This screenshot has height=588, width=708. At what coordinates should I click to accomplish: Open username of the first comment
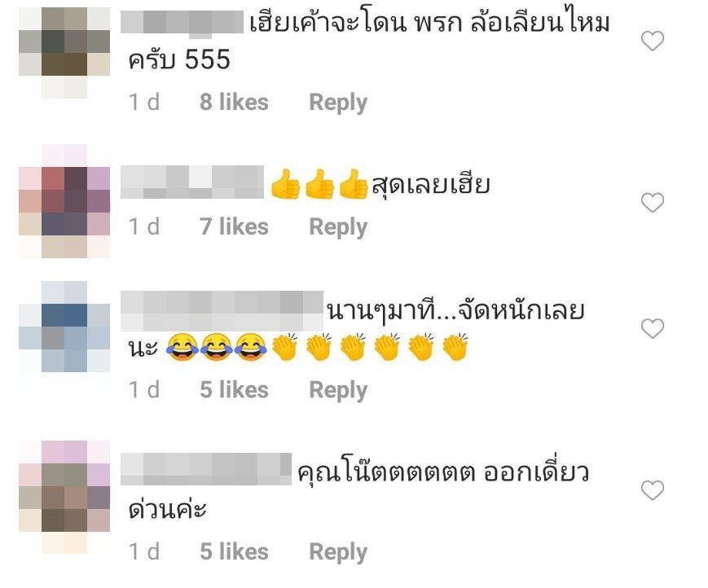click(x=182, y=23)
